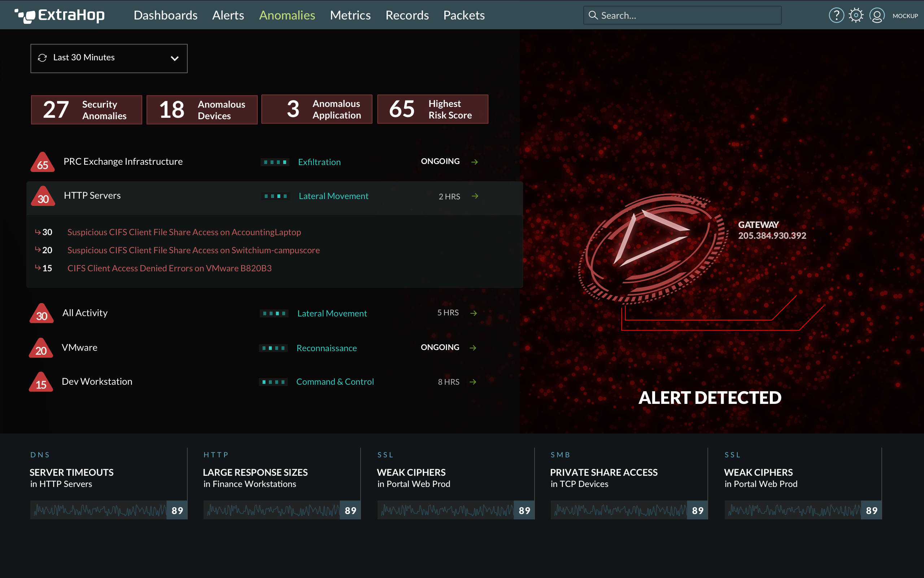This screenshot has width=924, height=578.
Task: Go to the Dashboards menu
Action: 166,15
